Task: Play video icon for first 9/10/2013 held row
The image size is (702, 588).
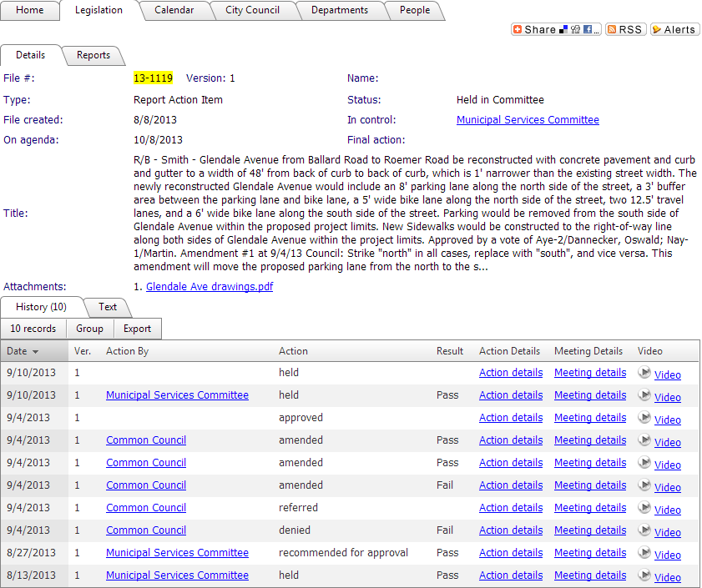Action: (x=644, y=372)
